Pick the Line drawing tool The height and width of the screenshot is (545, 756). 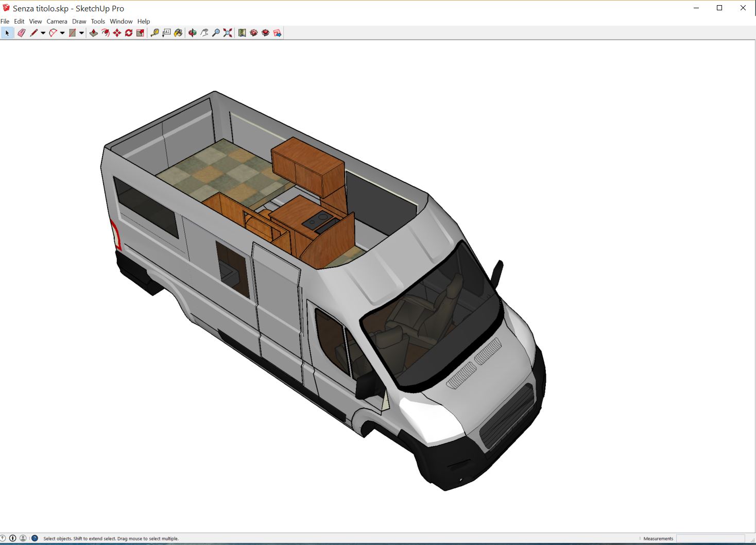click(33, 32)
